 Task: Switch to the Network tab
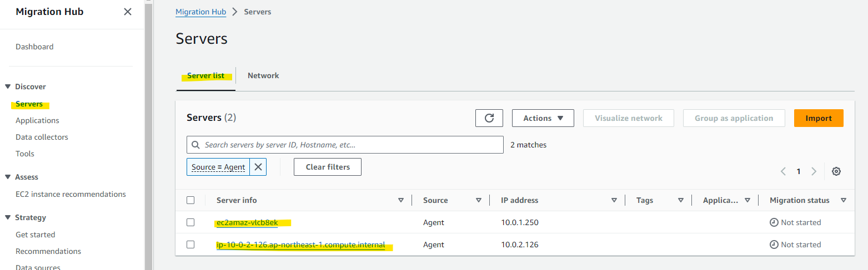[x=263, y=75]
